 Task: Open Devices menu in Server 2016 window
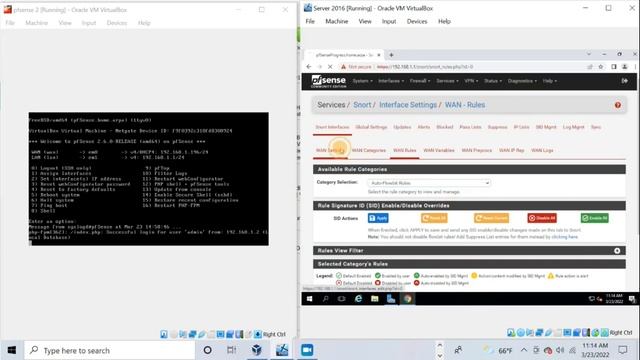tap(417, 21)
